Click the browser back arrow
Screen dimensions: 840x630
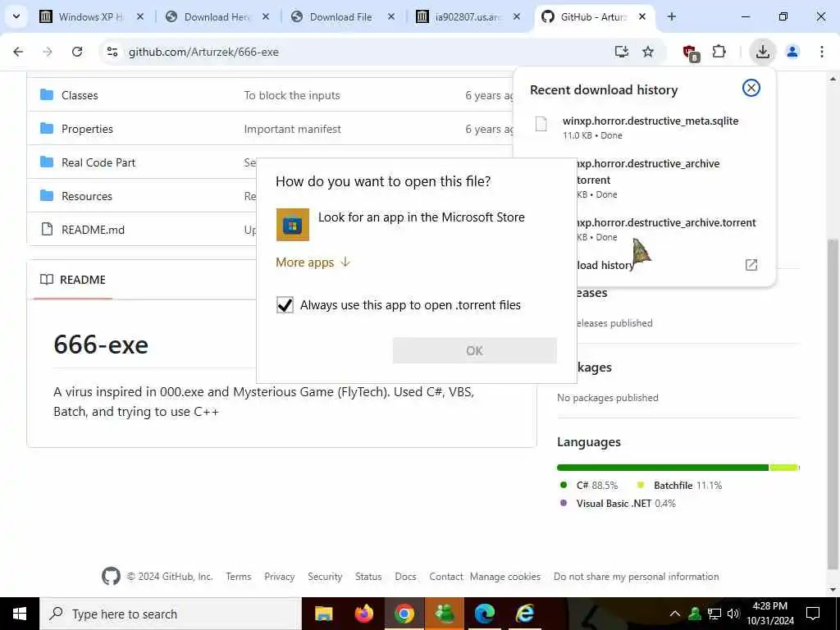pyautogui.click(x=18, y=52)
